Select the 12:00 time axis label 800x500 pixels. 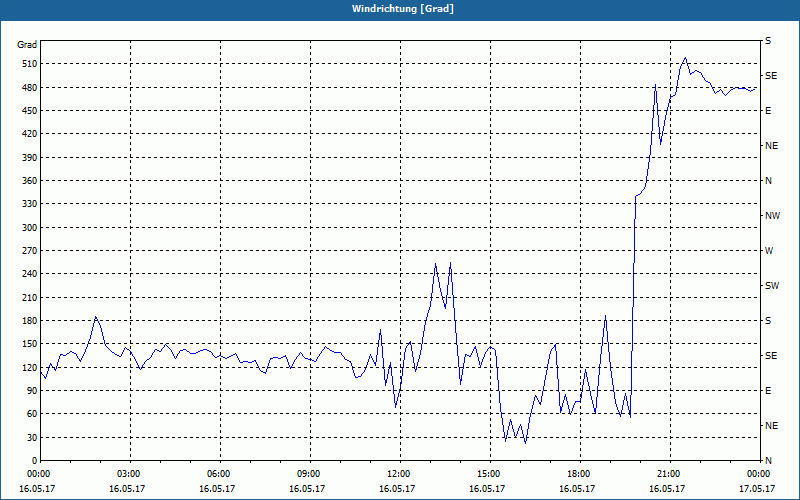coord(400,474)
